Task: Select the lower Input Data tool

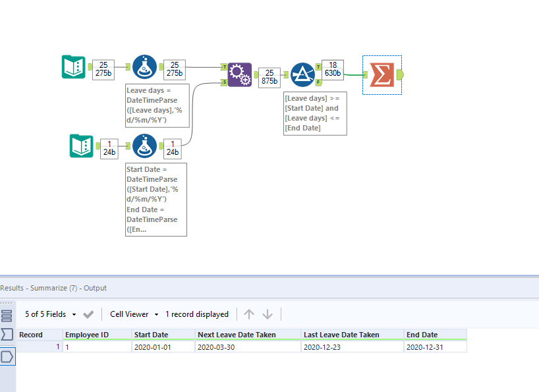Action: click(x=82, y=146)
